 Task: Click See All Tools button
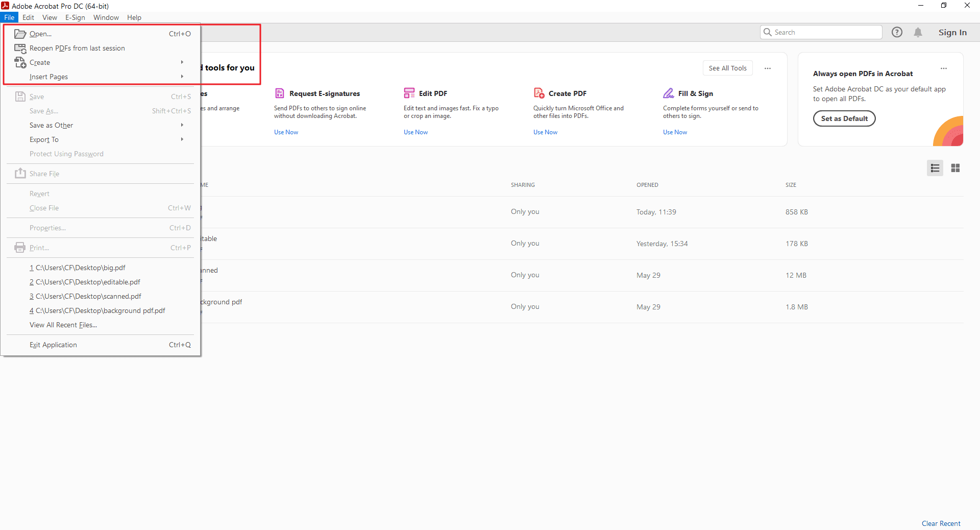(x=727, y=68)
